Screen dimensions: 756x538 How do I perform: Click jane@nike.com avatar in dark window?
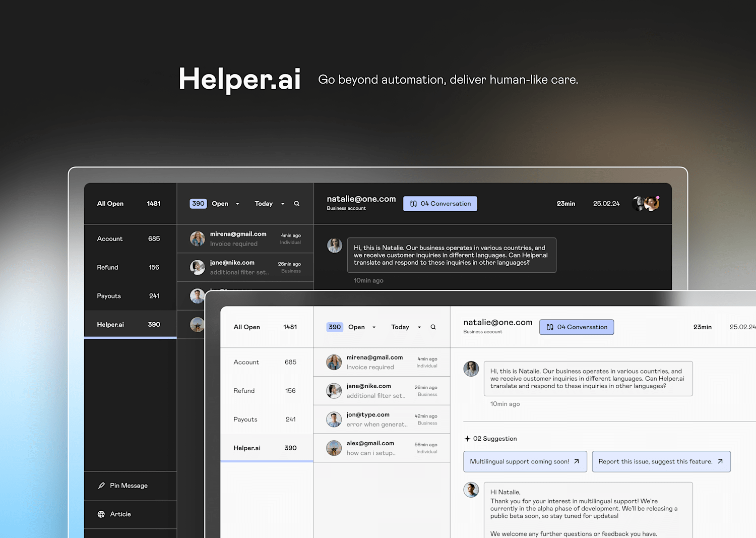(198, 267)
